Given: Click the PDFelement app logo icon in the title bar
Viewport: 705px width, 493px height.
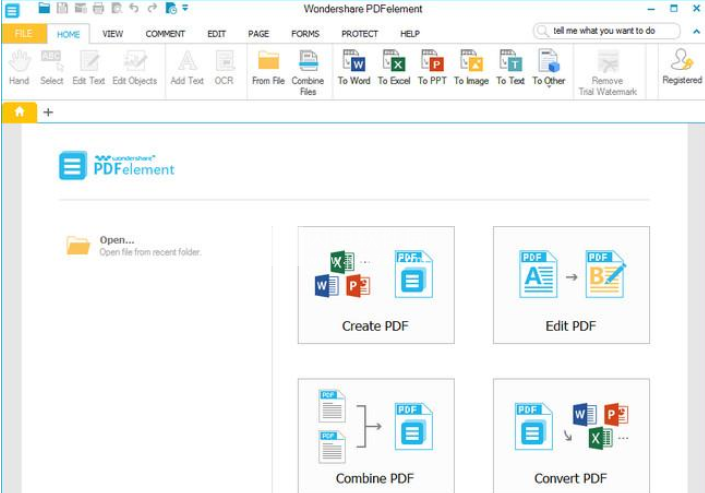Looking at the screenshot, I should [12, 10].
